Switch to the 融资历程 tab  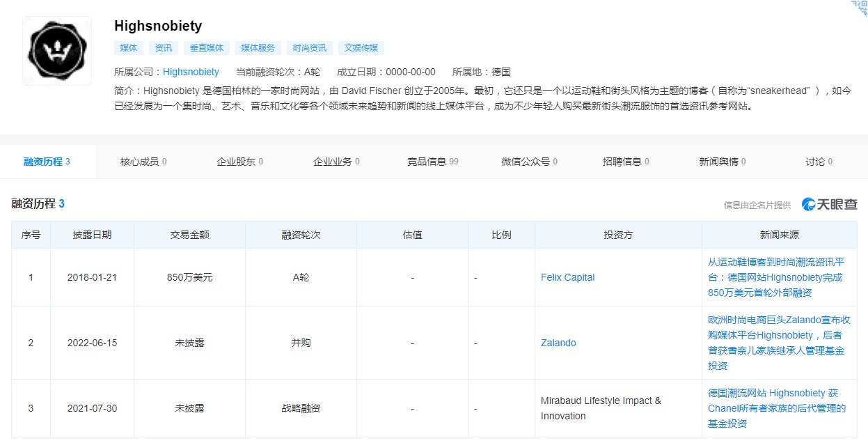pyautogui.click(x=47, y=162)
